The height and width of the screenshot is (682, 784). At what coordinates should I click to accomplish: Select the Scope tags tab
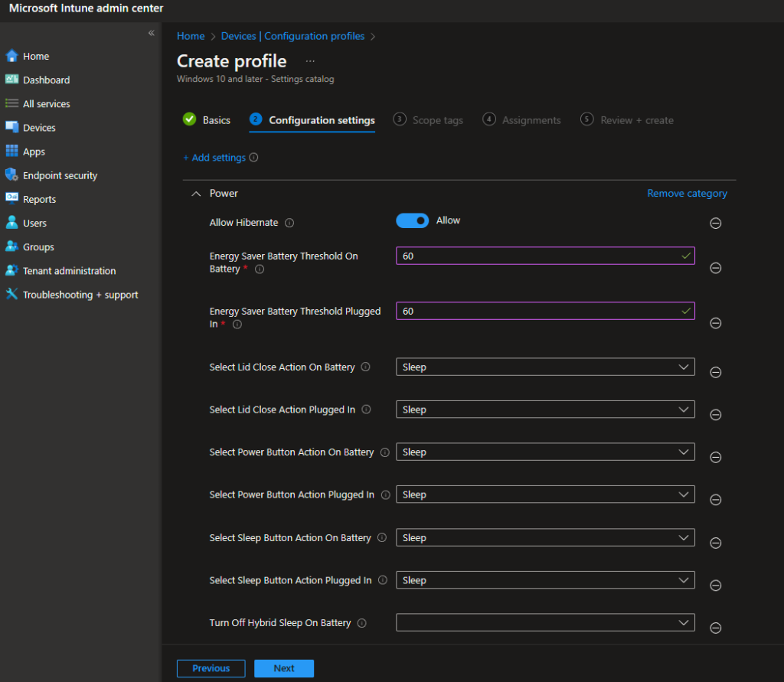click(436, 119)
